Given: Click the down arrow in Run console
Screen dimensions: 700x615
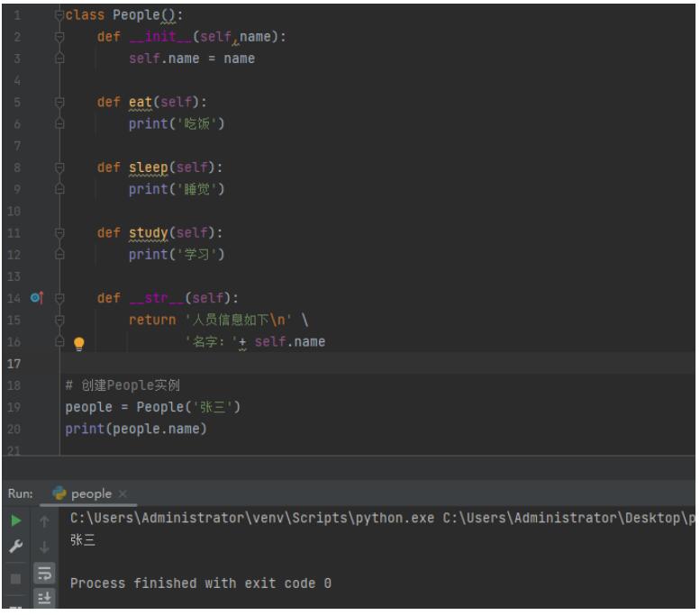Looking at the screenshot, I should [x=41, y=544].
